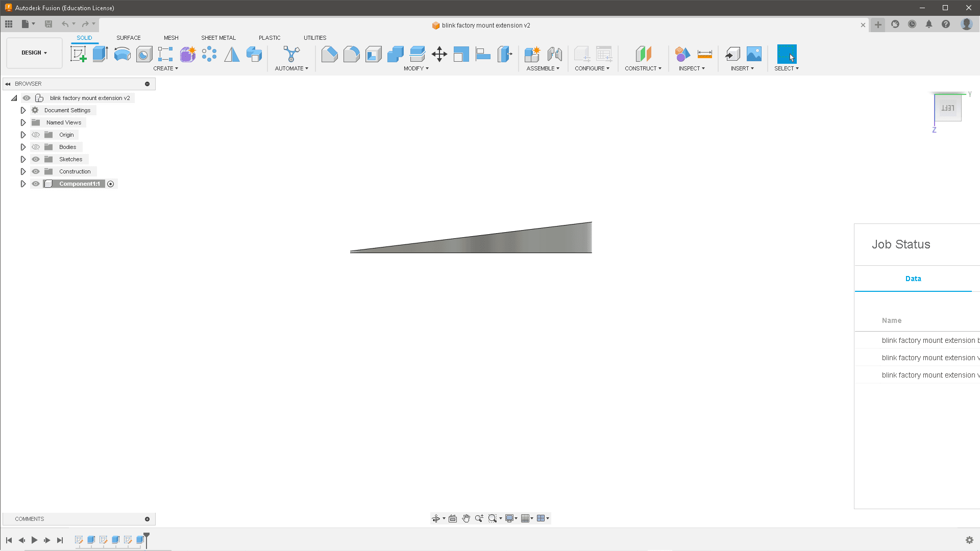
Task: Expand the Bodies folder
Action: point(23,147)
